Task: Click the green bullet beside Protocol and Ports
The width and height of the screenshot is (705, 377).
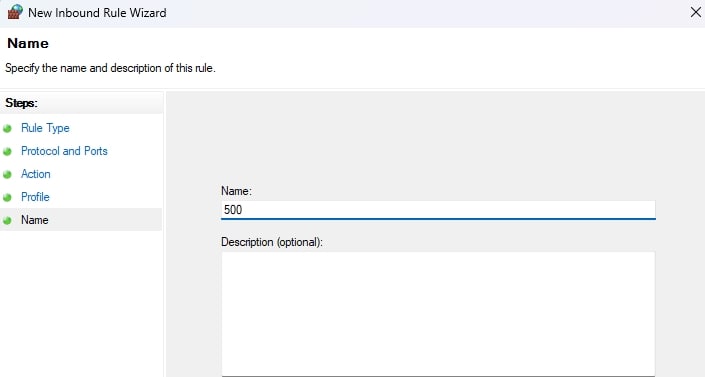Action: click(7, 152)
